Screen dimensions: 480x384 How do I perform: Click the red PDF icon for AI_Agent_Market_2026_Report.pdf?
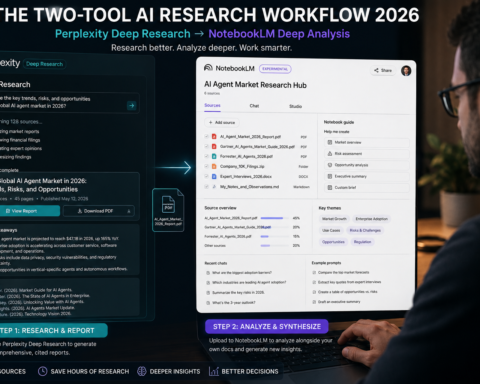214,137
